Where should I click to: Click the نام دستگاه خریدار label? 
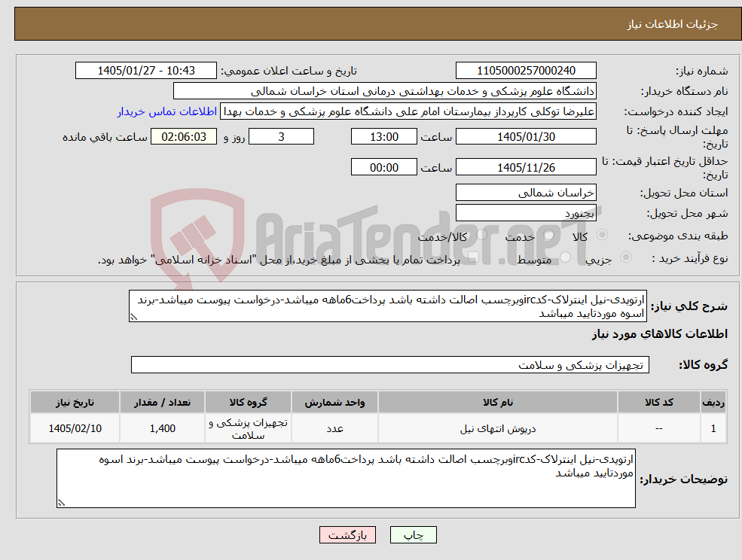684,91
